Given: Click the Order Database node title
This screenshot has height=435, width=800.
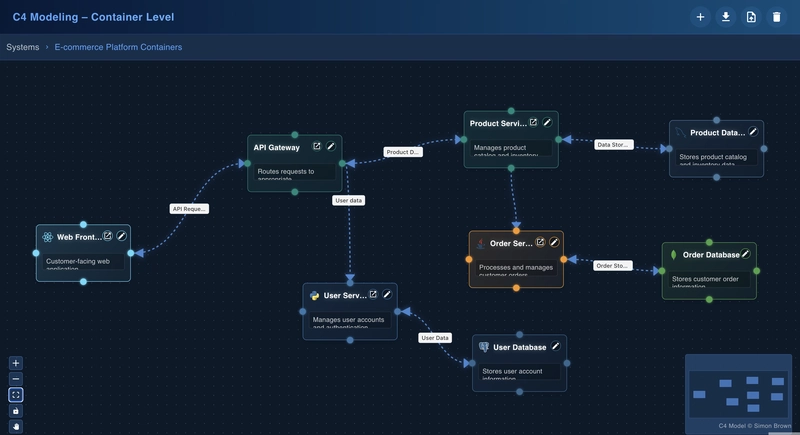Looking at the screenshot, I should point(711,255).
